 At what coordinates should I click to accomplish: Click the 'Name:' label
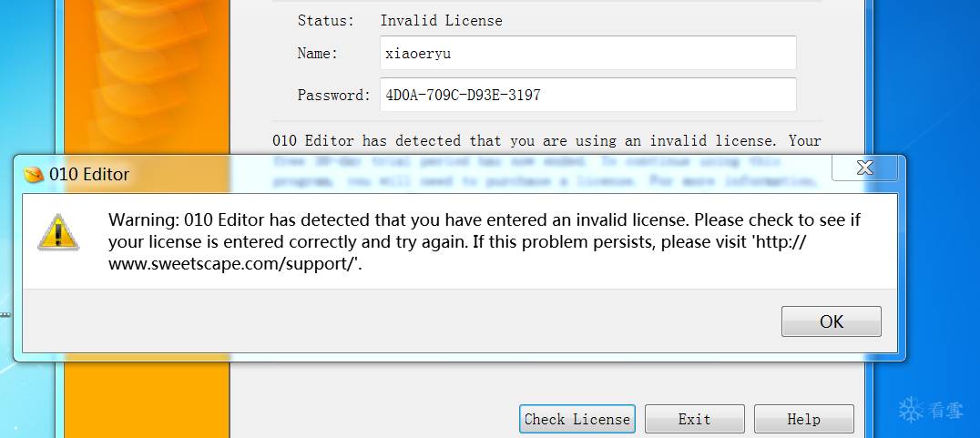tap(317, 54)
